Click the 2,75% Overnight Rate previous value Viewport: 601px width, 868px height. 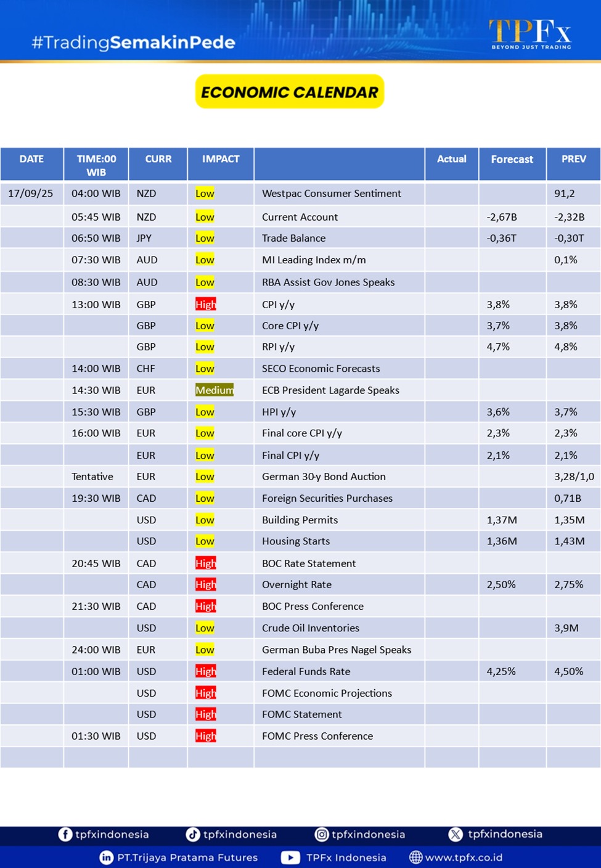(x=568, y=584)
